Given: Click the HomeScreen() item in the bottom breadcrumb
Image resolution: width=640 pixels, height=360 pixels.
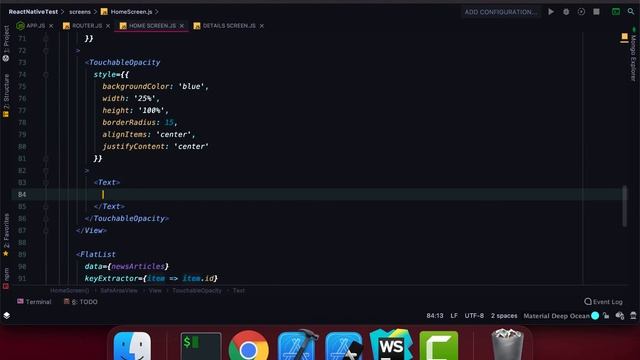Looking at the screenshot, I should coord(69,291).
